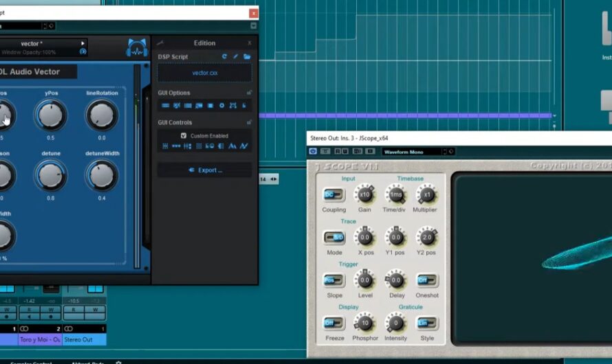This screenshot has height=364, width=612.
Task: Click the yPos knob
Action: tap(51, 115)
